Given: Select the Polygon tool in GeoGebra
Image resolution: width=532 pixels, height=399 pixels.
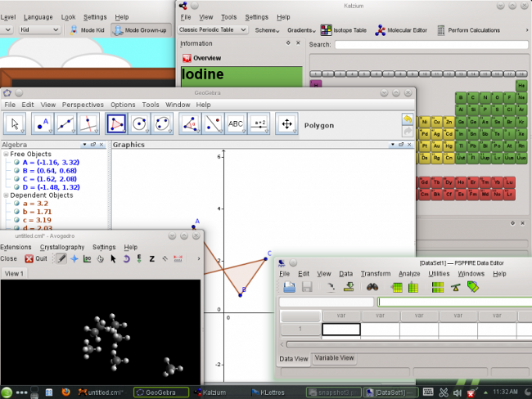Looking at the screenshot, I should tap(117, 123).
